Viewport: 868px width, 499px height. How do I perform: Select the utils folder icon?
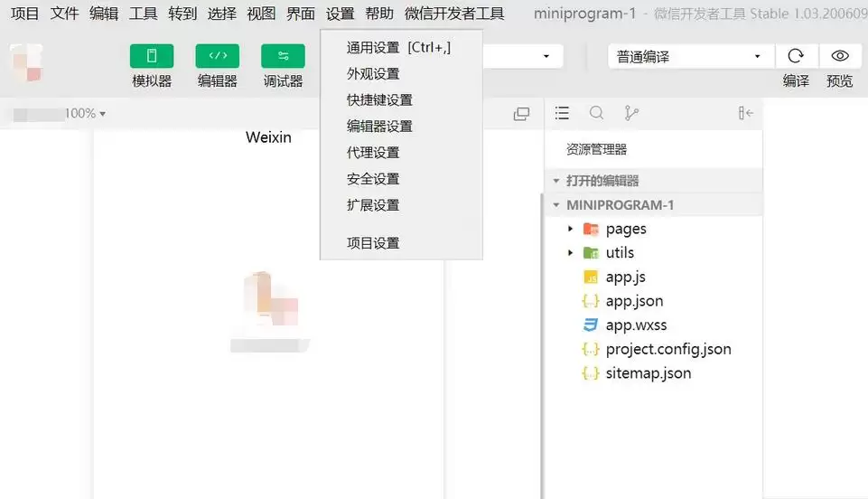click(591, 253)
